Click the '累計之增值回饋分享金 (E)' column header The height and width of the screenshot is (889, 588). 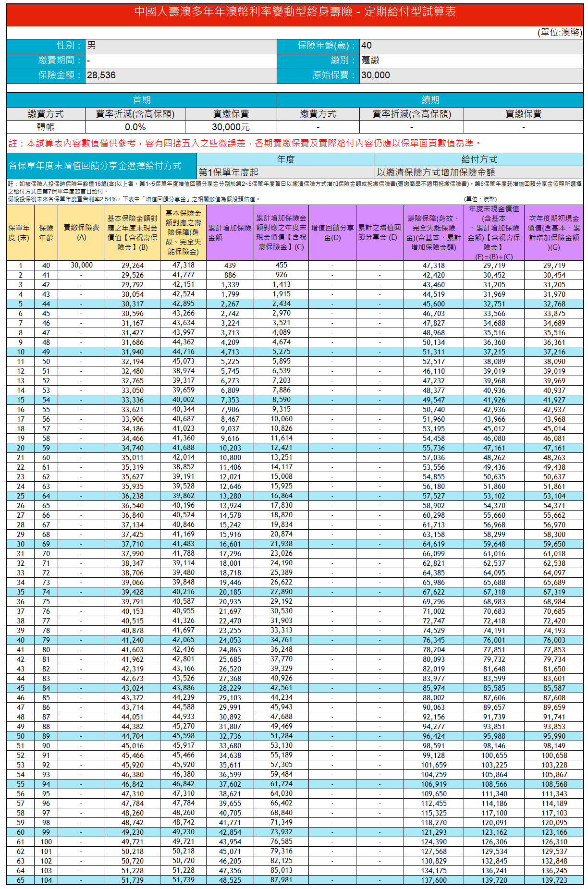(x=380, y=233)
